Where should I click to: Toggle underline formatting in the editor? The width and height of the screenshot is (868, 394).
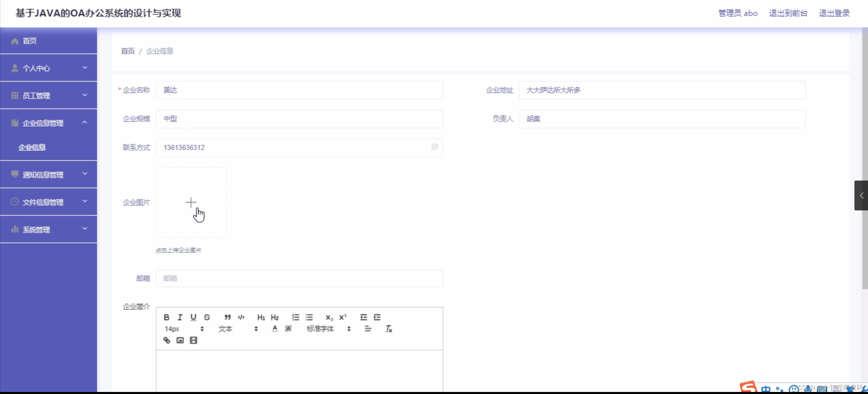pyautogui.click(x=193, y=317)
